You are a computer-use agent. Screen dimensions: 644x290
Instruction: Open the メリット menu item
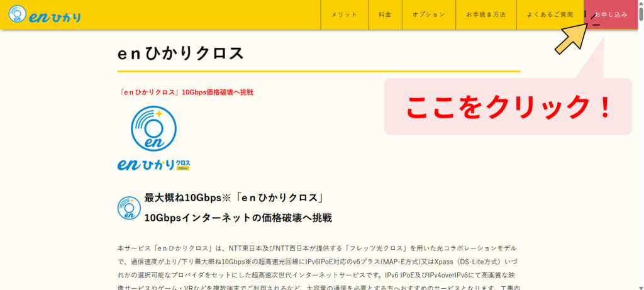click(x=344, y=15)
